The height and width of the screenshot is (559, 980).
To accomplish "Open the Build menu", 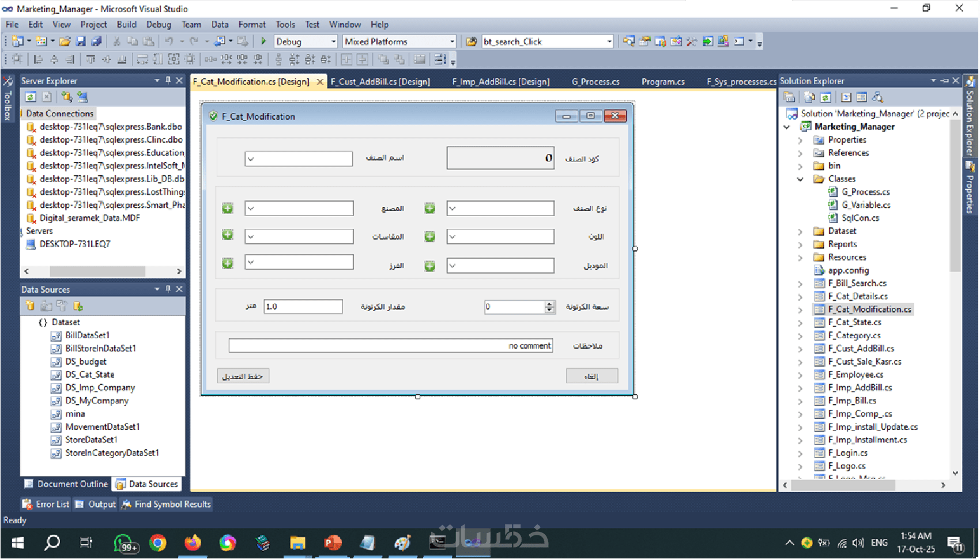I will [126, 24].
